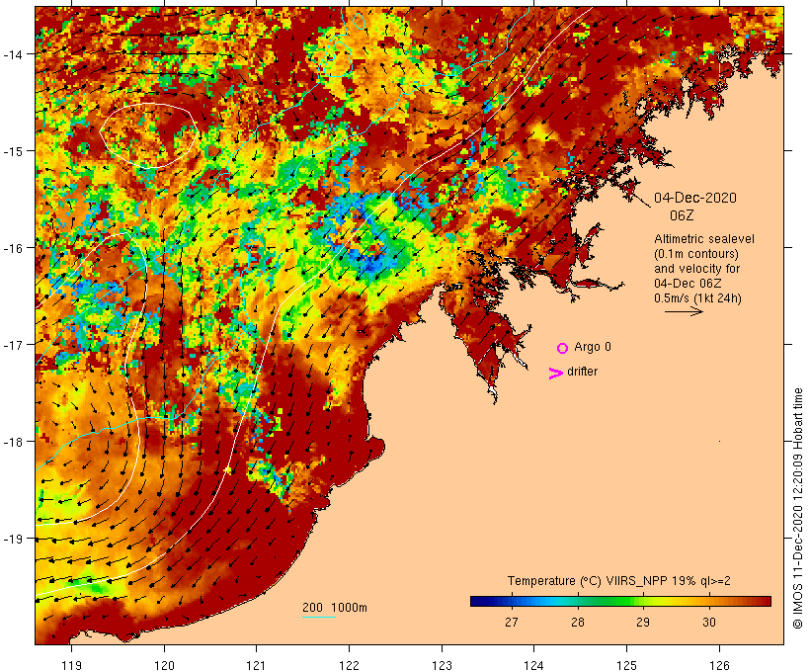Click the -16 latitude axis label
This screenshot has height=672, width=810.
tap(12, 248)
